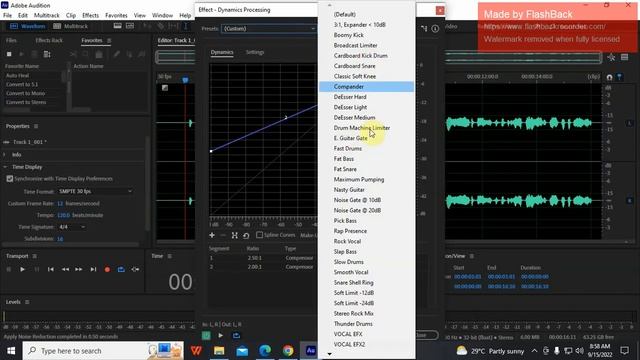This screenshot has width=640, height=360.
Task: Click the taskbar search box
Action: [103, 351]
